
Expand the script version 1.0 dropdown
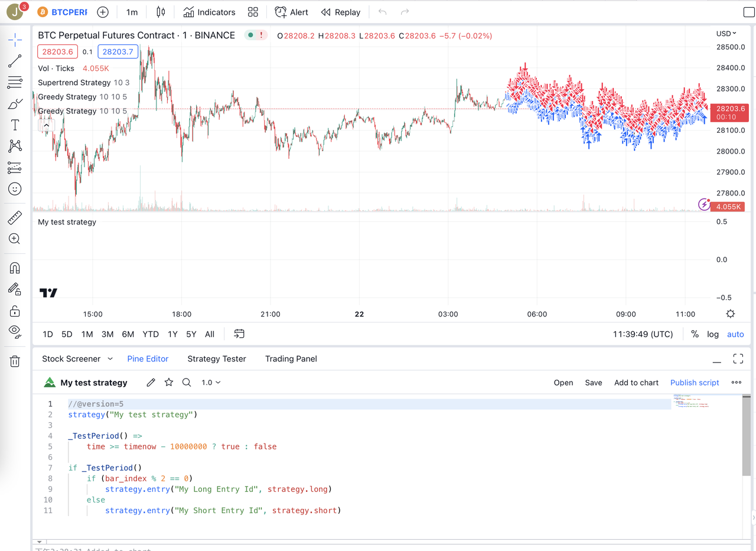point(211,383)
